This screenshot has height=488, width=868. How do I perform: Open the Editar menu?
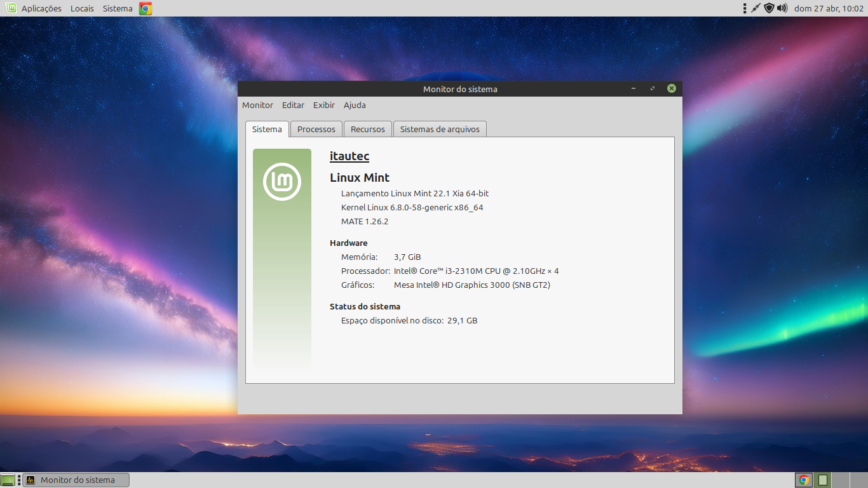point(293,105)
